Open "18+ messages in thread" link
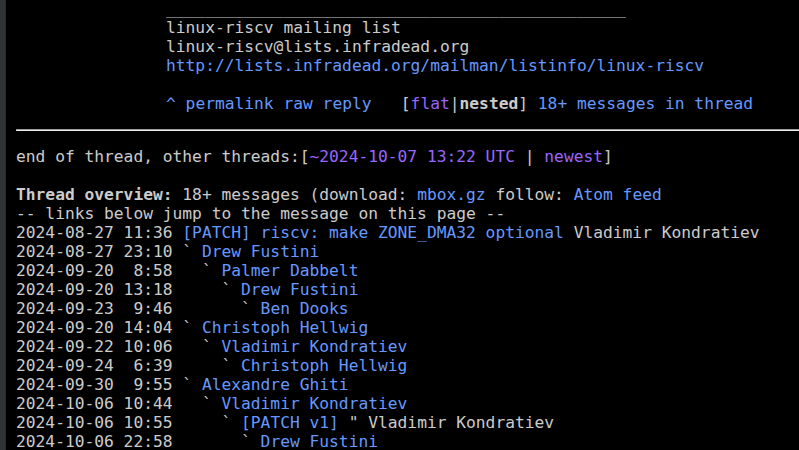This screenshot has height=450, width=799. 645,104
